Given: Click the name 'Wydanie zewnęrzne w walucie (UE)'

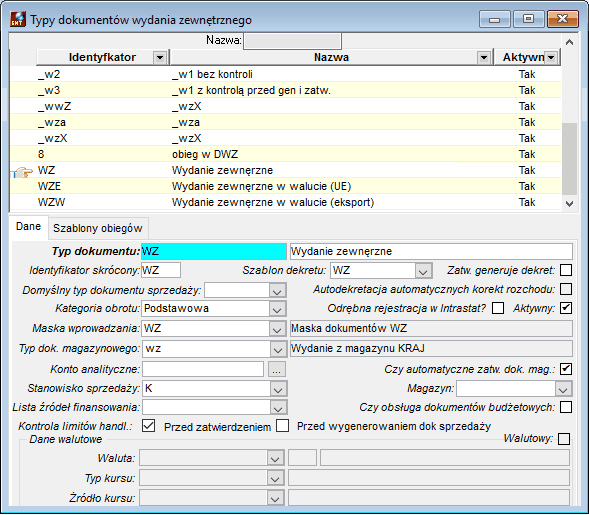Looking at the screenshot, I should click(x=261, y=186).
